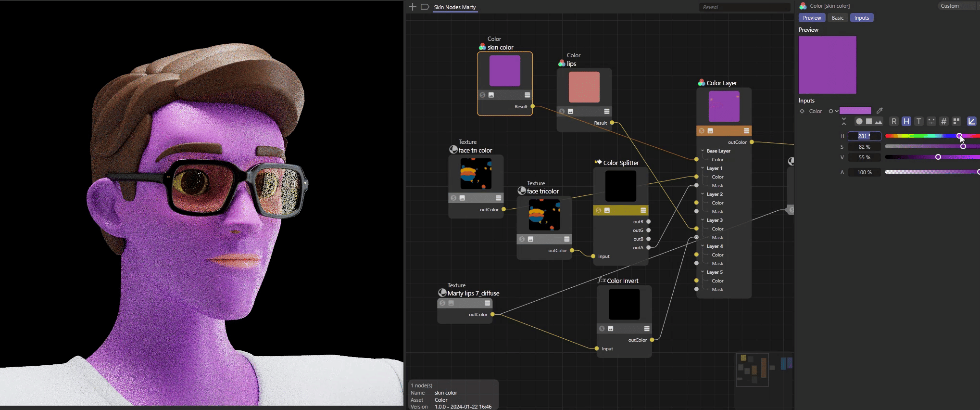Image resolution: width=980 pixels, height=410 pixels.
Task: Switch to the Basic tab
Action: pos(838,18)
